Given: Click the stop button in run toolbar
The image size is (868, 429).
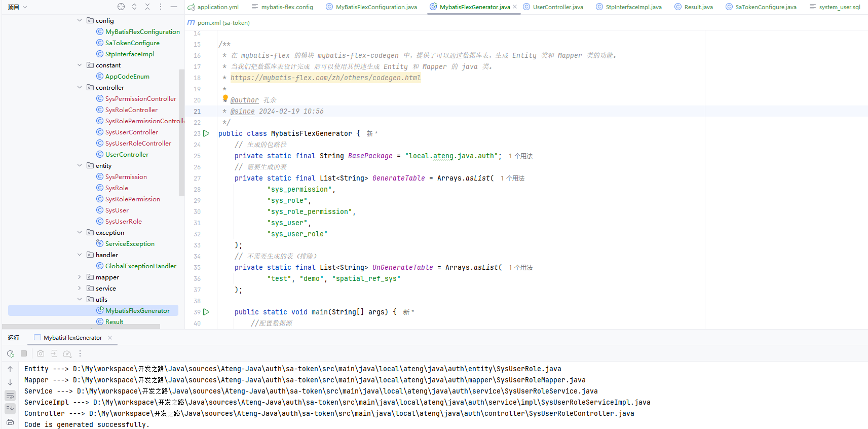Looking at the screenshot, I should tap(24, 353).
